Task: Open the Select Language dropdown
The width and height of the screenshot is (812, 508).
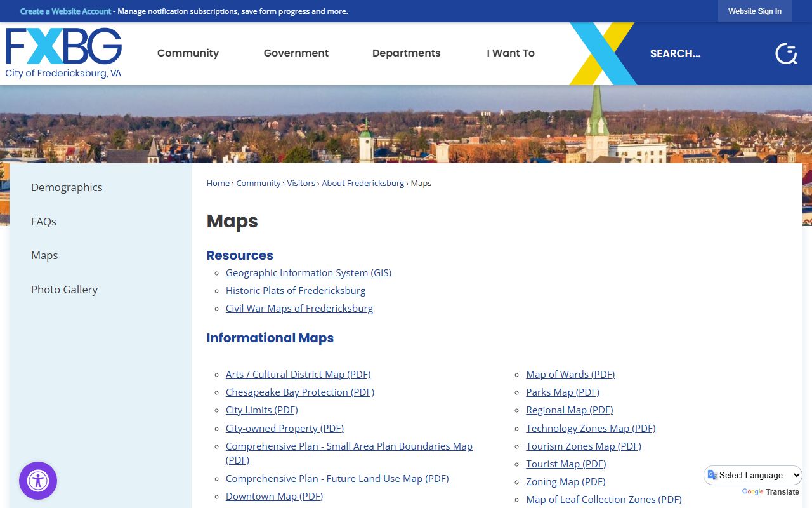Action: coord(753,475)
